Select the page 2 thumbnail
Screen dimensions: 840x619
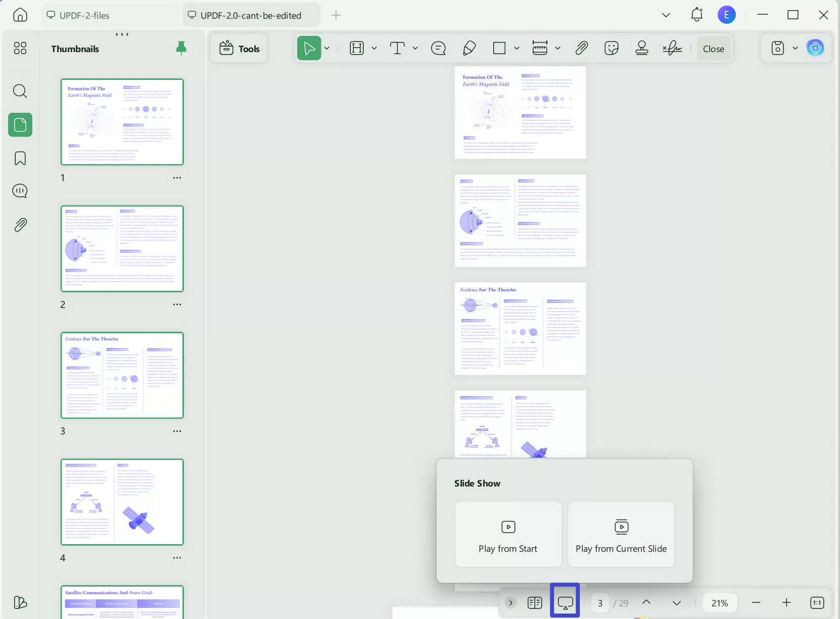pos(122,248)
